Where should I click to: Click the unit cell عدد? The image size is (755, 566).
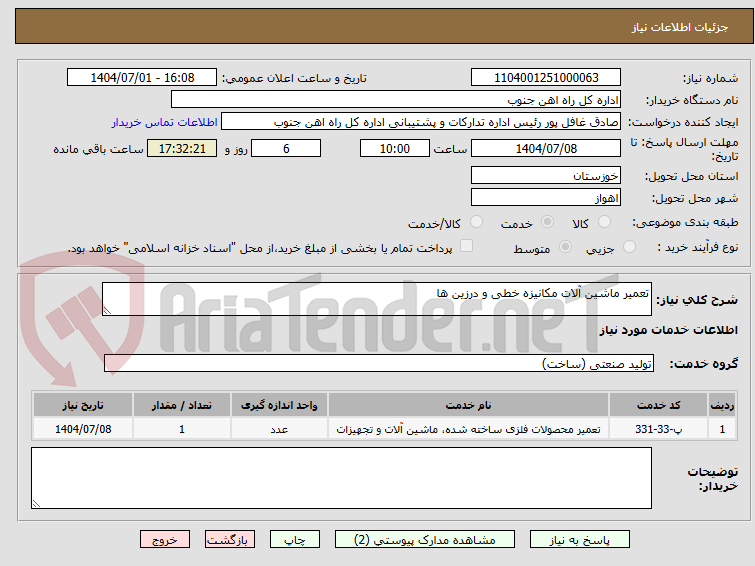[279, 429]
